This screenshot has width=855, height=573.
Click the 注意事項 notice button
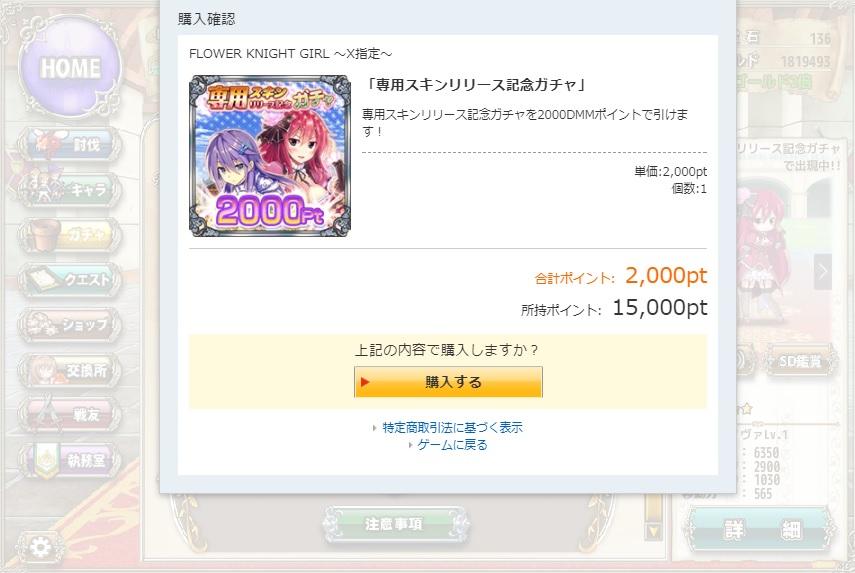coord(394,524)
